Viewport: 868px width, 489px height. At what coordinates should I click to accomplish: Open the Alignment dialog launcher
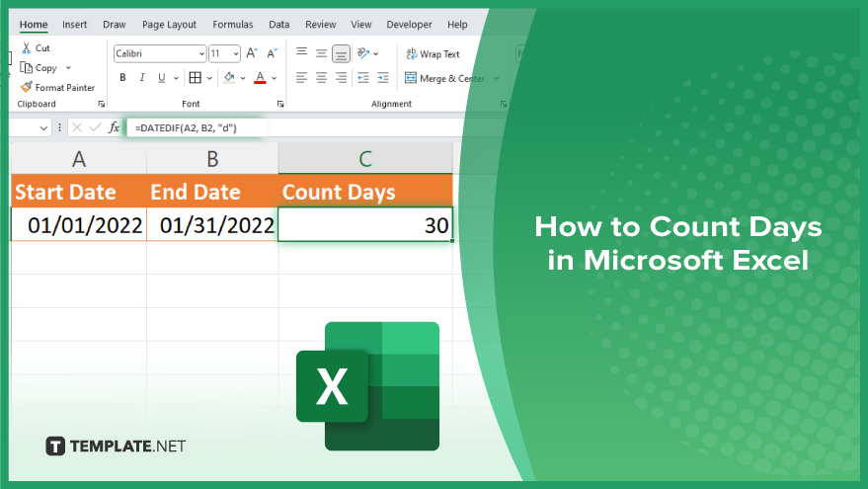pyautogui.click(x=504, y=104)
